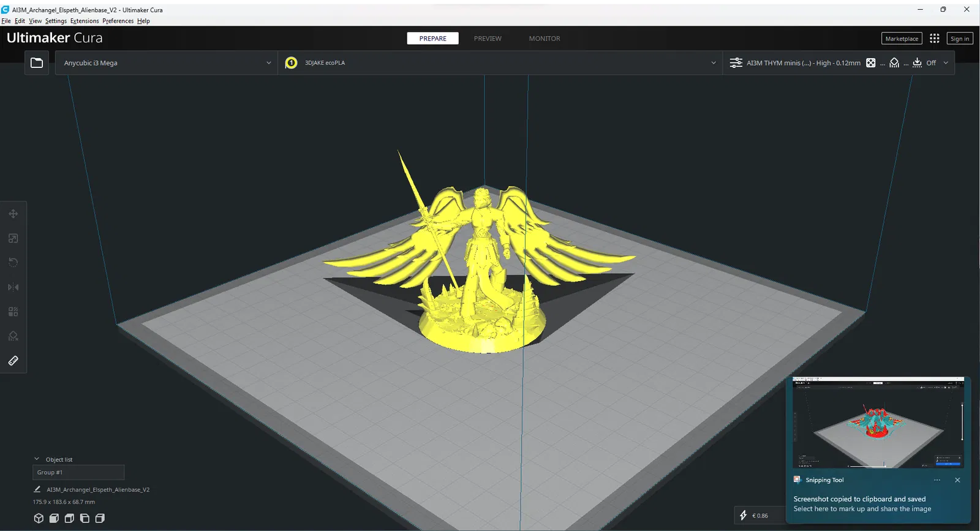Viewport: 980px width, 531px height.
Task: Open the File menu
Action: coord(6,21)
